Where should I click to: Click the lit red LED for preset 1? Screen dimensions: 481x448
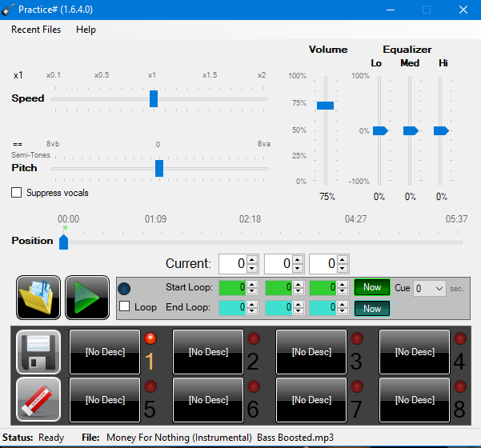click(150, 338)
